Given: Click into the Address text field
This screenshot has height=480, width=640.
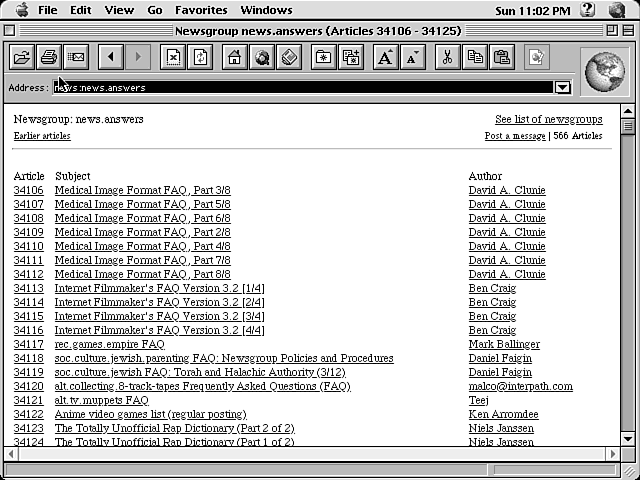Looking at the screenshot, I should pos(300,88).
